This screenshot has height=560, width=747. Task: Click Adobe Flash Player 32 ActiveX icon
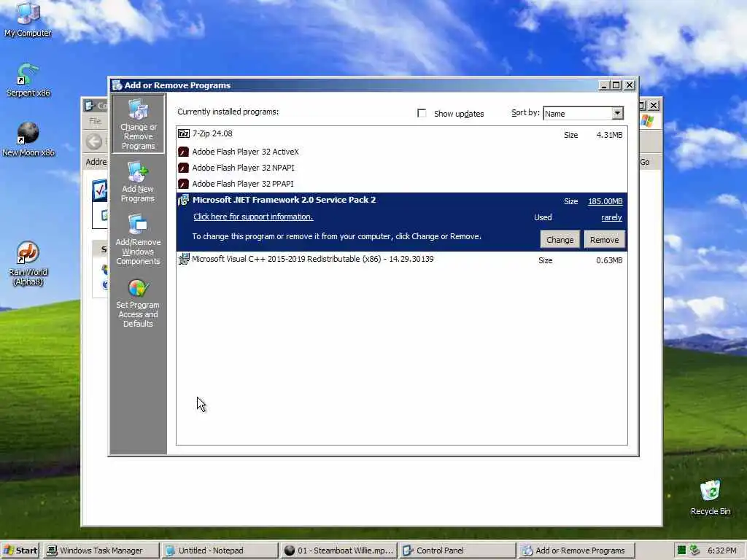(x=183, y=152)
